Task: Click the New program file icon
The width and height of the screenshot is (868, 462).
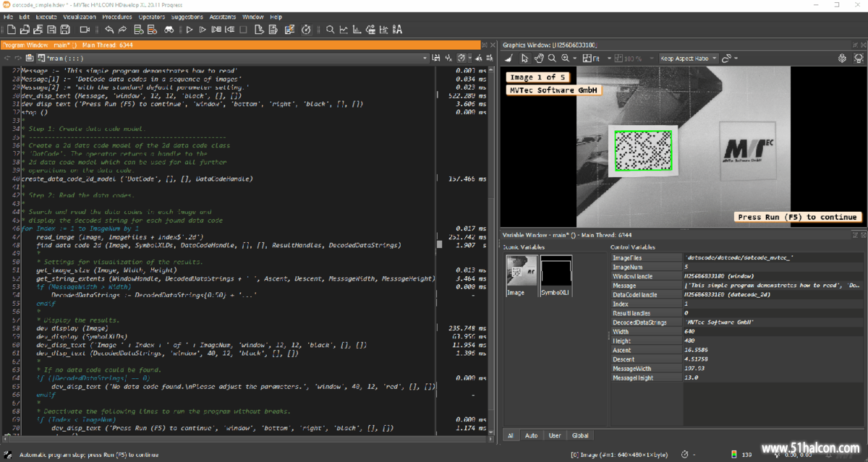Action: coord(10,30)
